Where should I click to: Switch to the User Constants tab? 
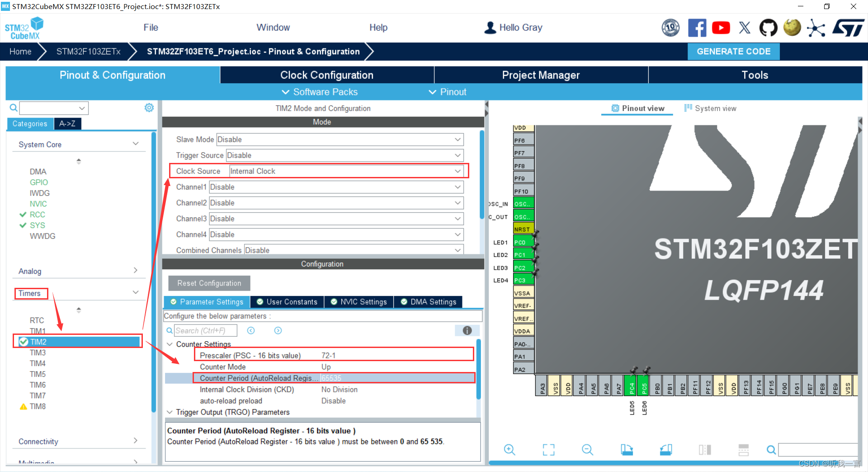(287, 302)
